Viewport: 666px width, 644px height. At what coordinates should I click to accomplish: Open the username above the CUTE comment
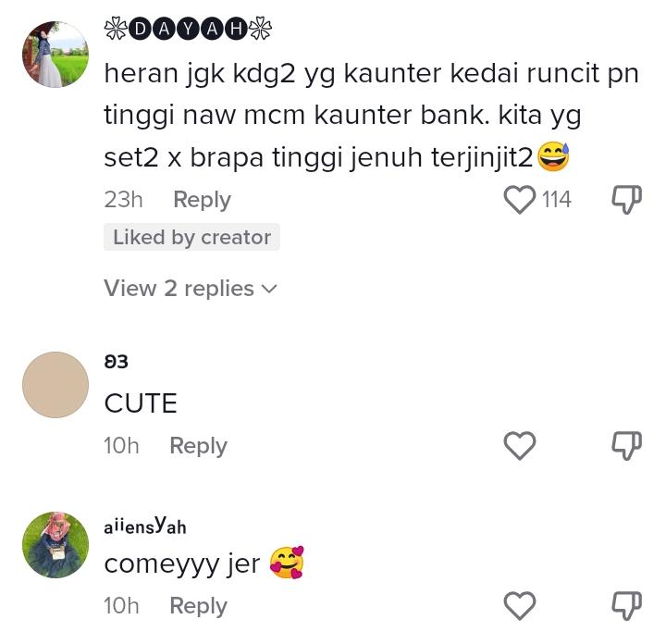tap(116, 362)
